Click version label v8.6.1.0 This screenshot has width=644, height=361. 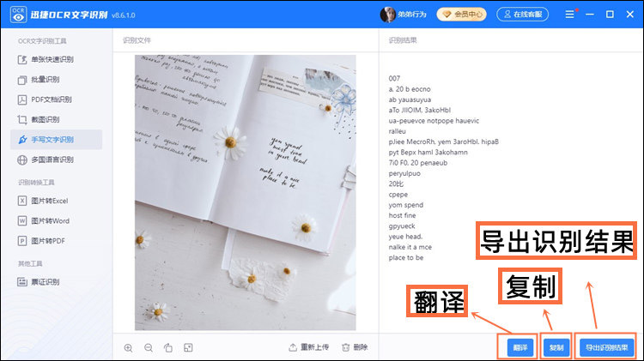tap(123, 15)
